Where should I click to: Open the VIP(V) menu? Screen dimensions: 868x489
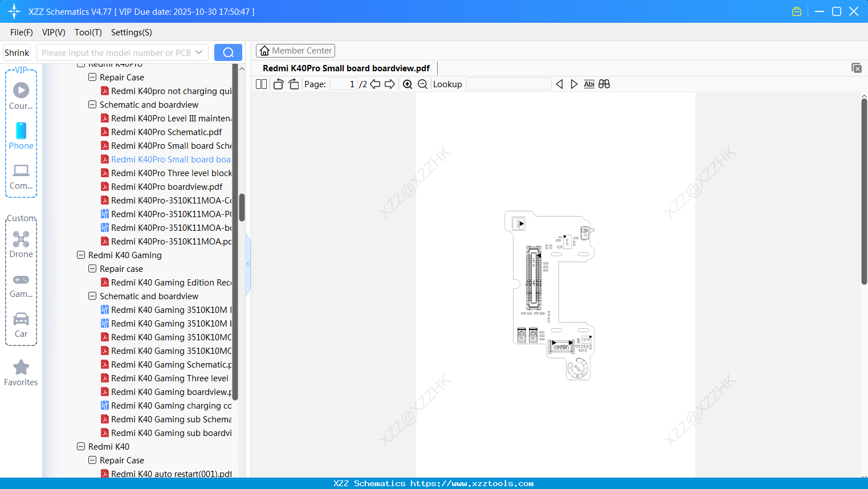click(x=54, y=32)
